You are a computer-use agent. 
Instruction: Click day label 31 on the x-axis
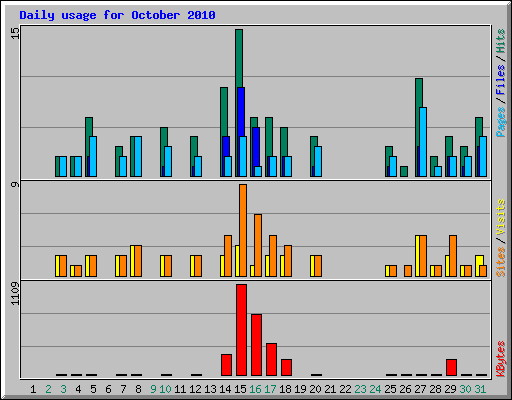pyautogui.click(x=480, y=389)
